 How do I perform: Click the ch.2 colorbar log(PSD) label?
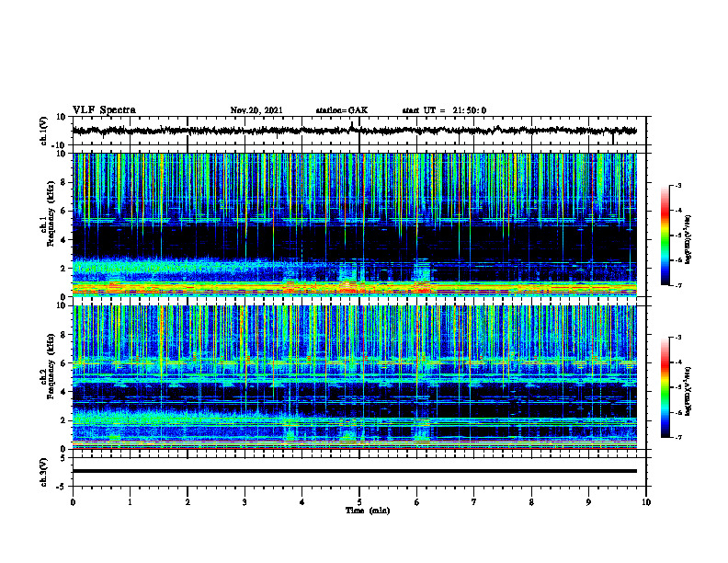[x=688, y=391]
